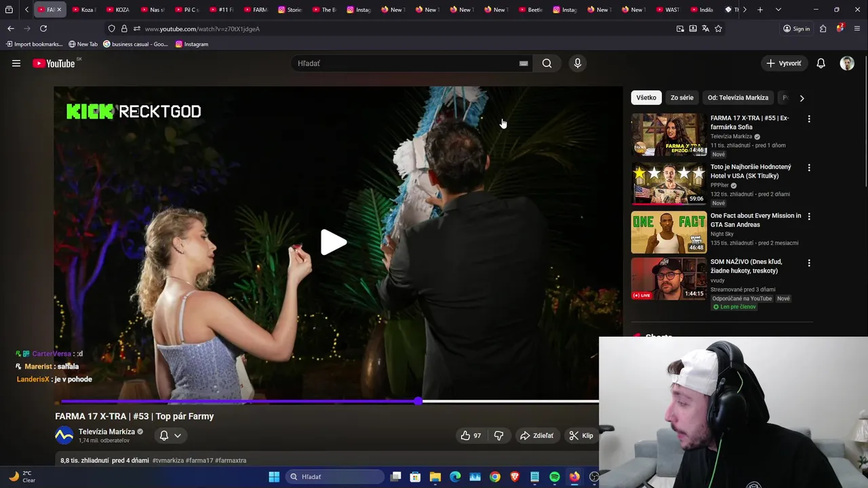
Task: Open the list all tabs dropdown
Action: point(778,9)
